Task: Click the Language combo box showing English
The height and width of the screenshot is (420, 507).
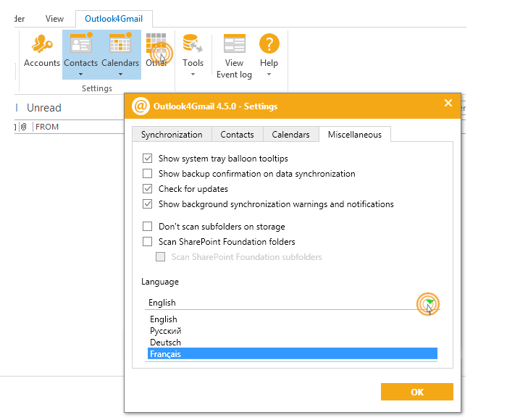Action: click(x=293, y=303)
